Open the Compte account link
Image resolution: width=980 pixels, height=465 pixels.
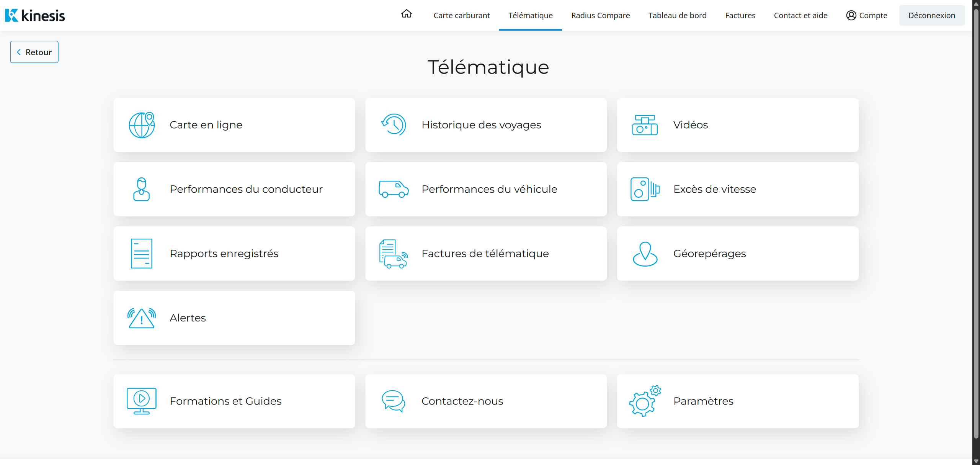pos(867,15)
